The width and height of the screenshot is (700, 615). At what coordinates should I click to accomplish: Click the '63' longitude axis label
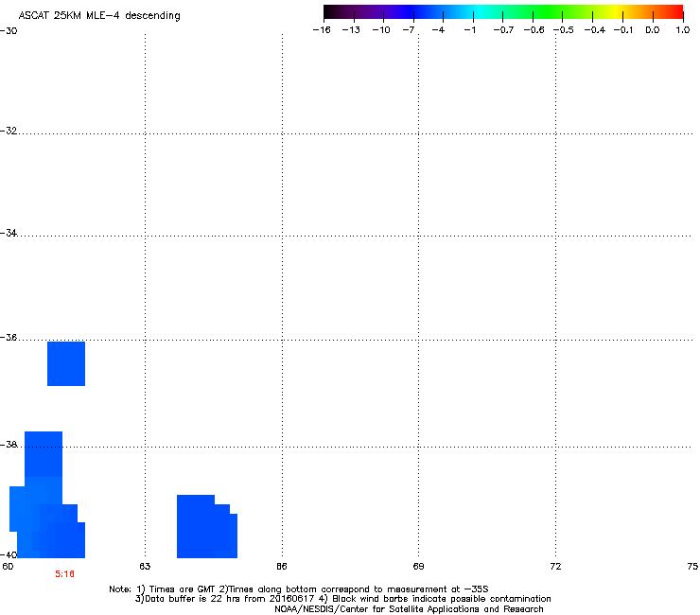pyautogui.click(x=145, y=567)
